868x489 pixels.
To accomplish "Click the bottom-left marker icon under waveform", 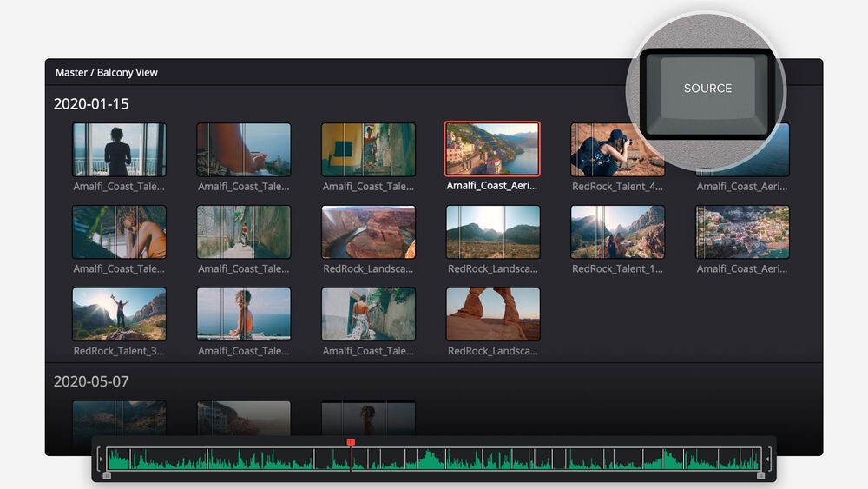I will (107, 475).
